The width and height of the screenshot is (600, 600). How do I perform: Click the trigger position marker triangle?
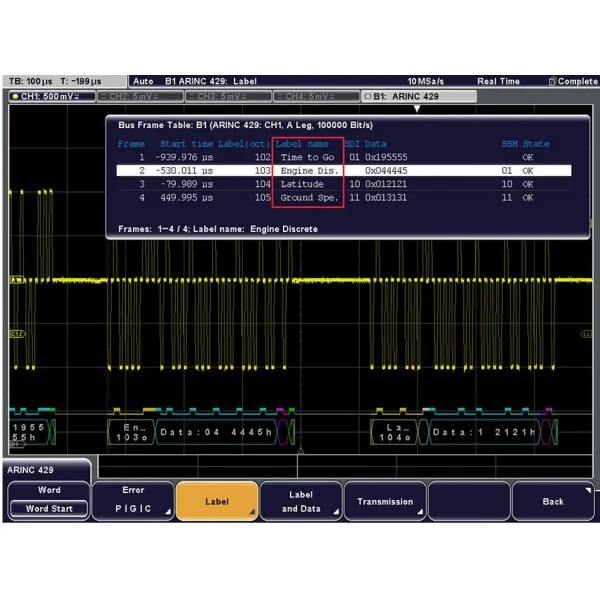417,108
